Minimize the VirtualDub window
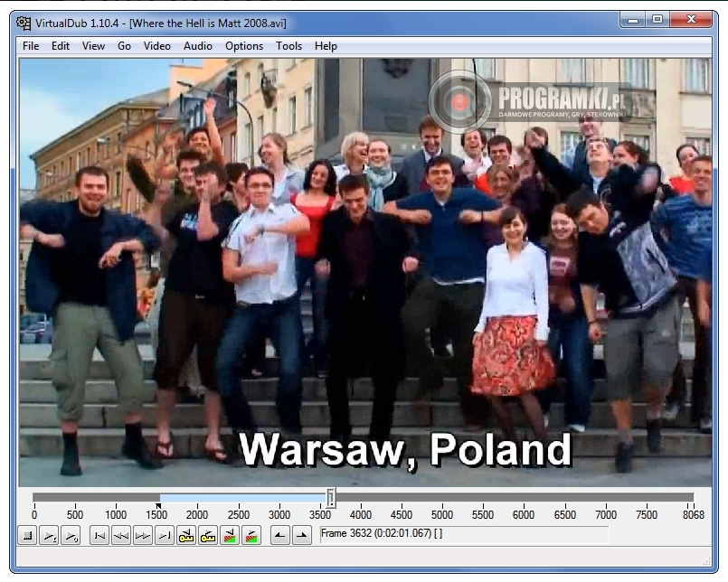This screenshot has height=582, width=728. click(633, 20)
